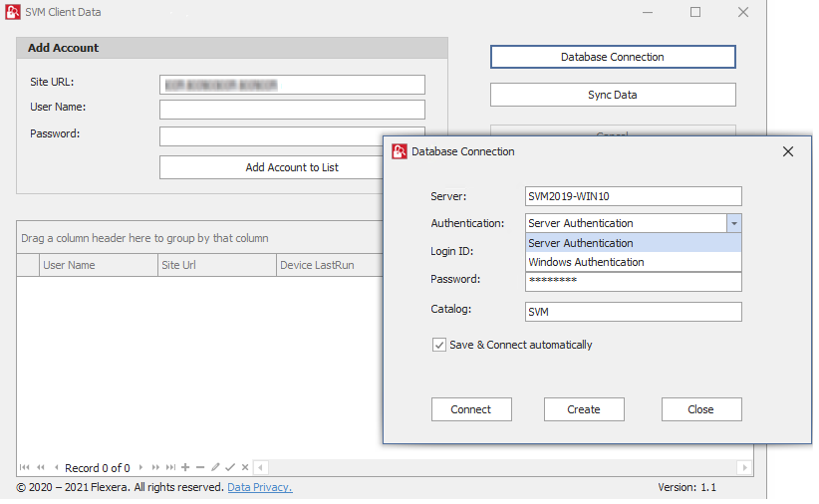
Task: Go to first record in navigator
Action: click(25, 467)
